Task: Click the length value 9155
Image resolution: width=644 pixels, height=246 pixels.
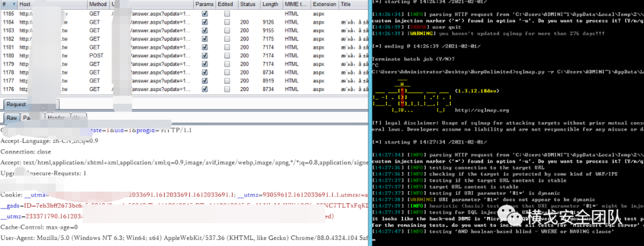Action: 268,30
